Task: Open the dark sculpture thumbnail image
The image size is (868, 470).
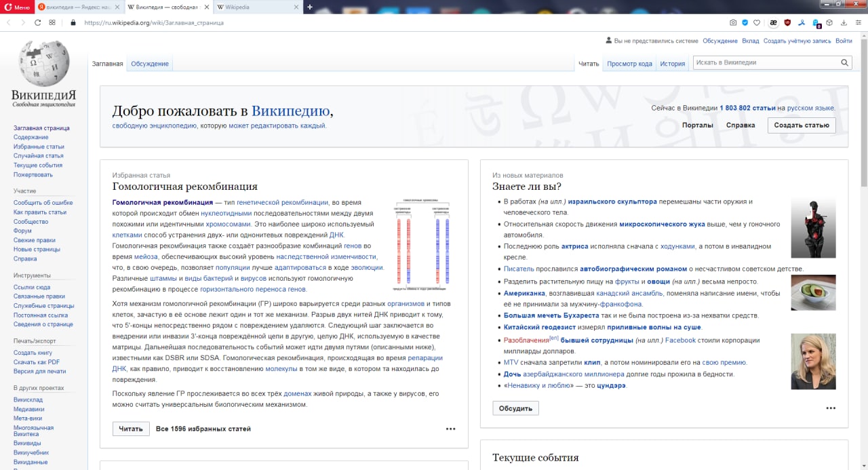Action: pyautogui.click(x=813, y=228)
